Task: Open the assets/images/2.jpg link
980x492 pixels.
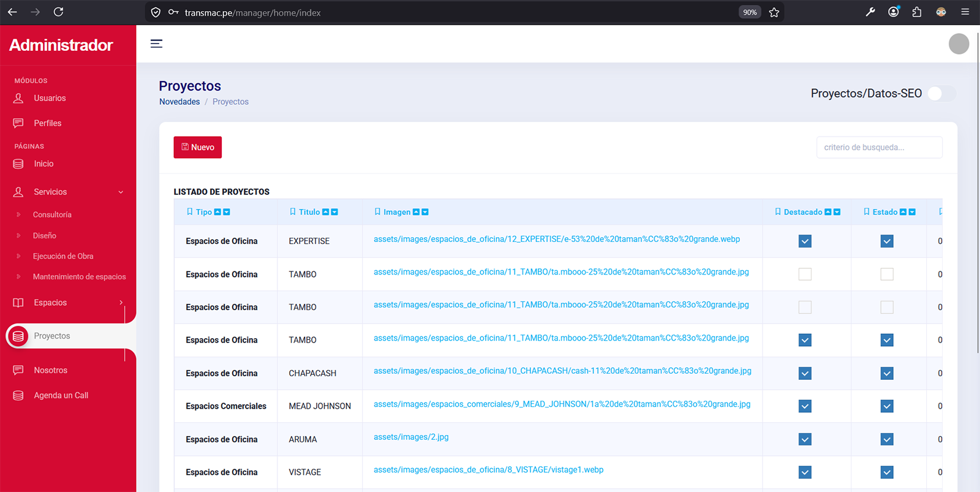Action: 411,437
